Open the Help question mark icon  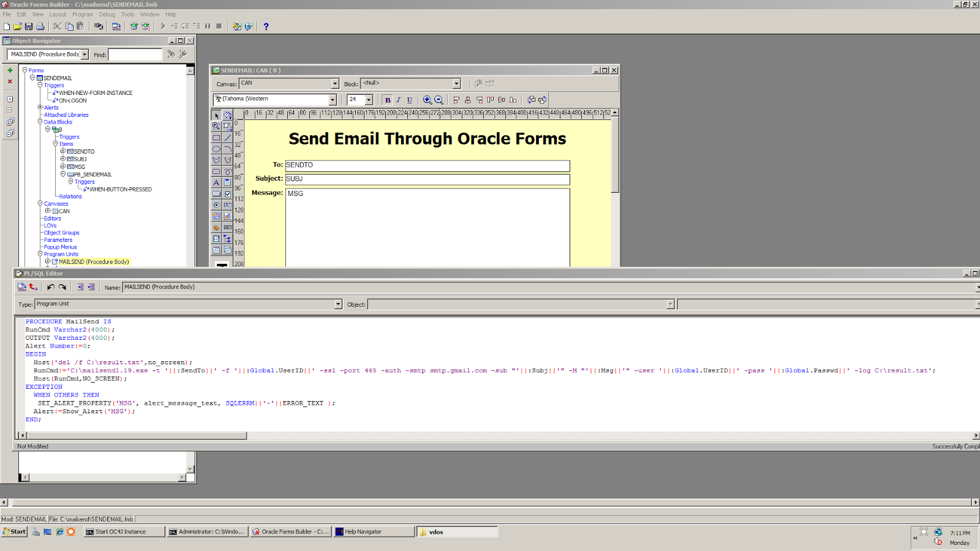[x=265, y=26]
